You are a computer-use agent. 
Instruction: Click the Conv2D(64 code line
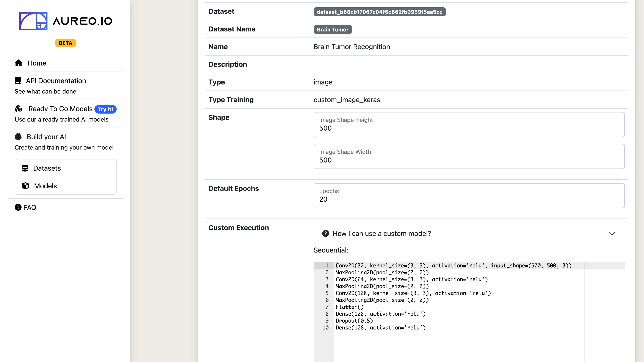[x=411, y=279]
